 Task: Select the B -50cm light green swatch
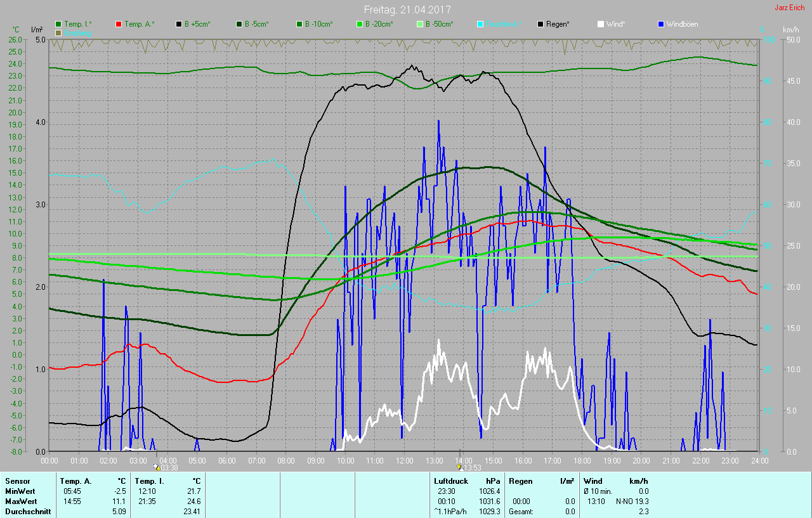420,24
